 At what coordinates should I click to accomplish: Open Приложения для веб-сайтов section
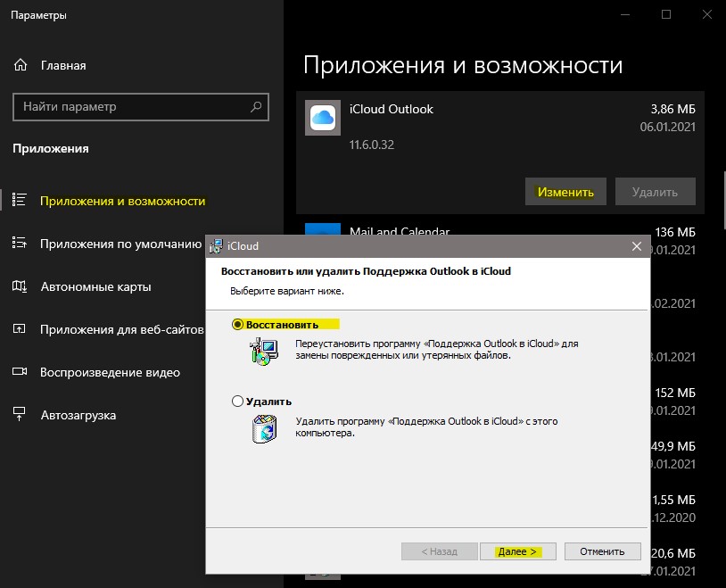coord(122,329)
